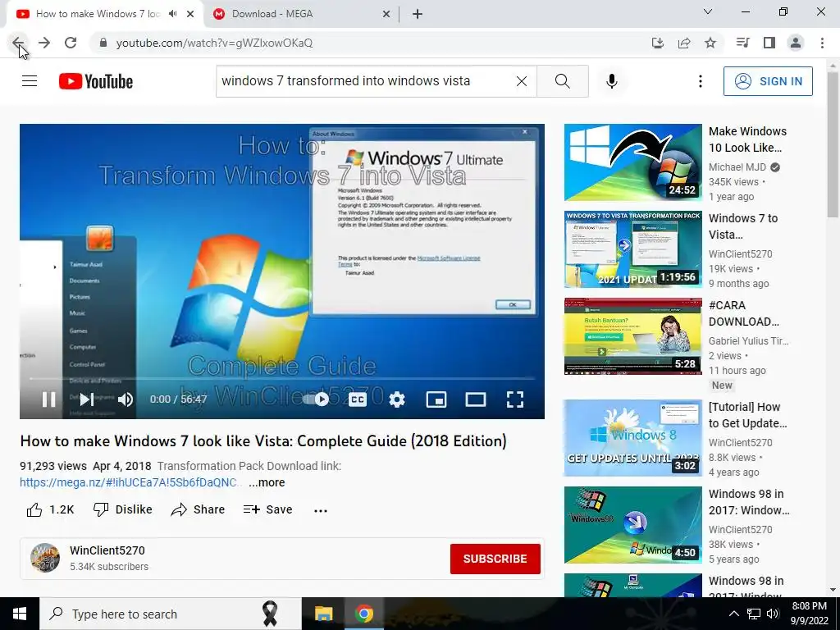Show hidden system tray icons
Image resolution: width=840 pixels, height=630 pixels.
[734, 614]
